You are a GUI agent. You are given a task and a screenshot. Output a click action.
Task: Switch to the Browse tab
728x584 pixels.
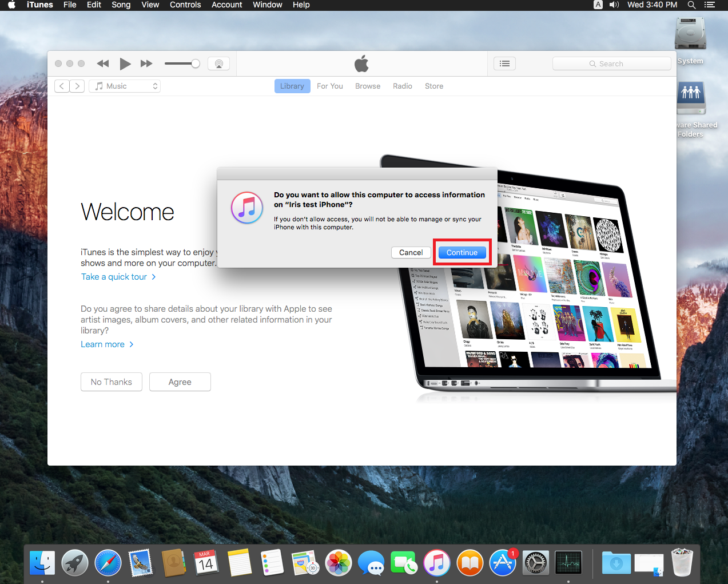point(368,86)
